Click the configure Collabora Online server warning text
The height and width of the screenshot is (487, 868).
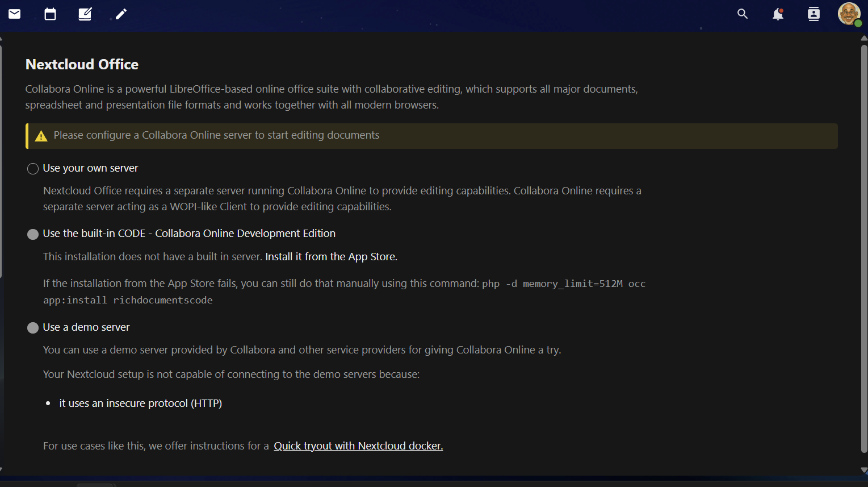click(216, 135)
